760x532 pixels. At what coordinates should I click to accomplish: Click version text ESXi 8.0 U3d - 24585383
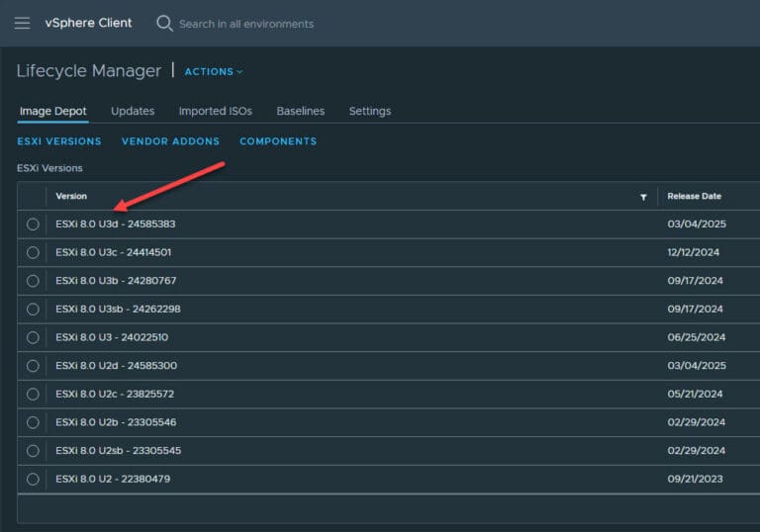pos(116,223)
